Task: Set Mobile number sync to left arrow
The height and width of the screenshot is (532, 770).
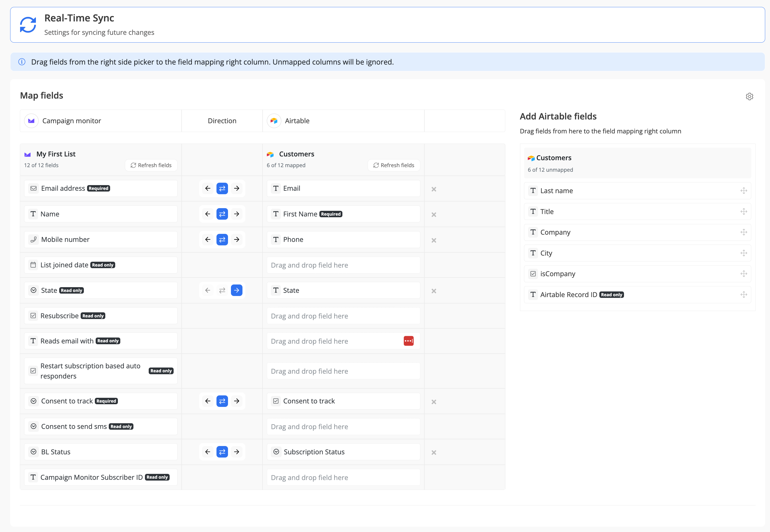Action: pos(208,239)
